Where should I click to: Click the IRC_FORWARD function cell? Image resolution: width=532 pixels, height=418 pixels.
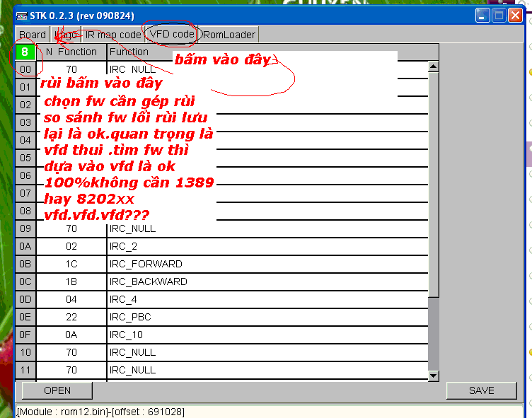[267, 264]
